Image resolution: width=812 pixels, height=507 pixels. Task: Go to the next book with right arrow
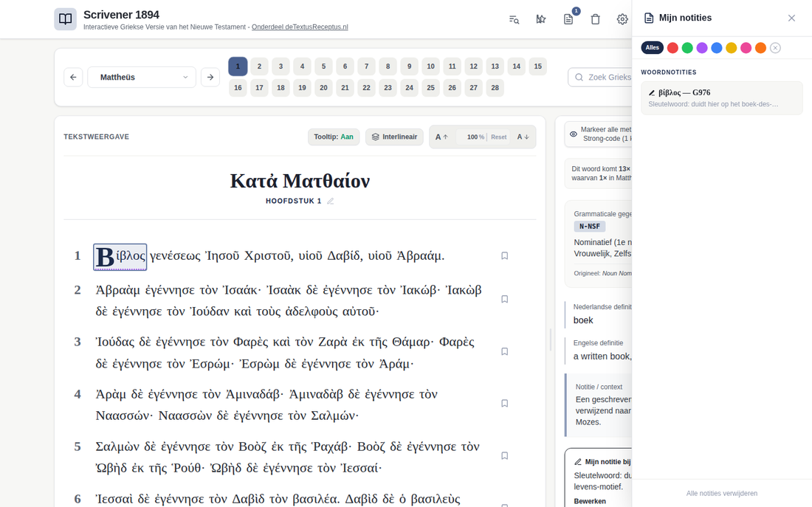pyautogui.click(x=210, y=77)
